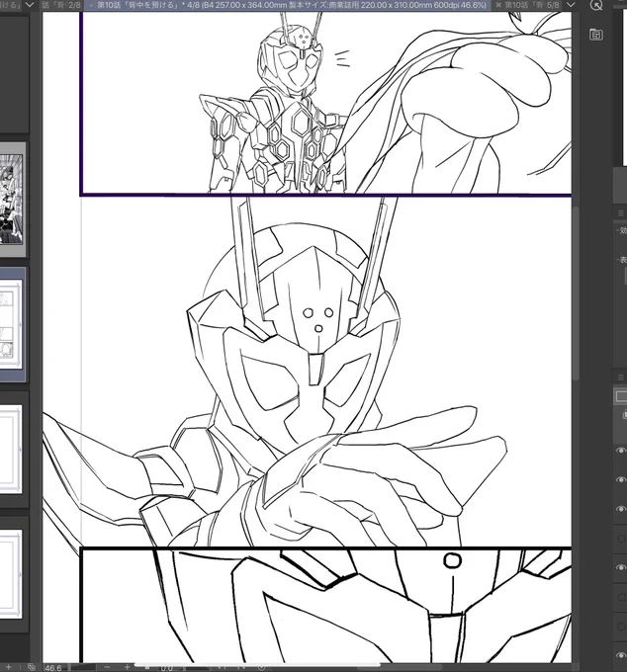
Task: Click the reset rotation icon in the status bar
Action: pyautogui.click(x=261, y=667)
